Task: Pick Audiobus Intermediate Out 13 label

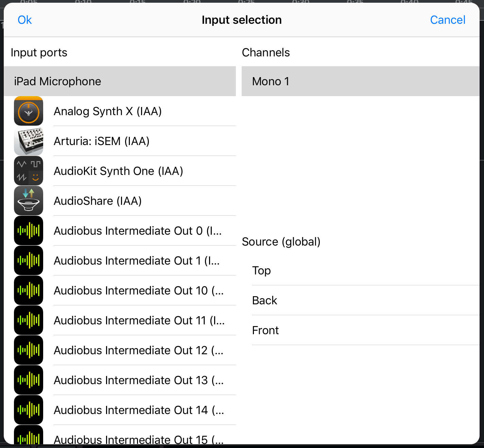Action: point(139,380)
